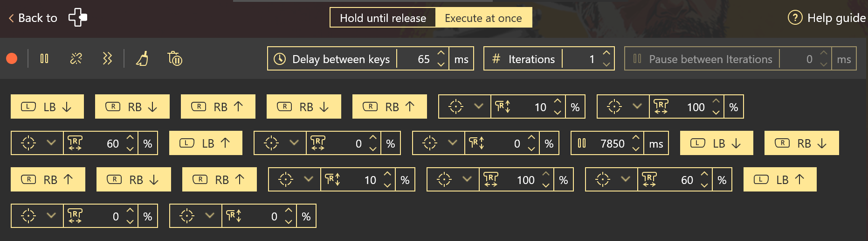Open the Help guide

pos(827,18)
